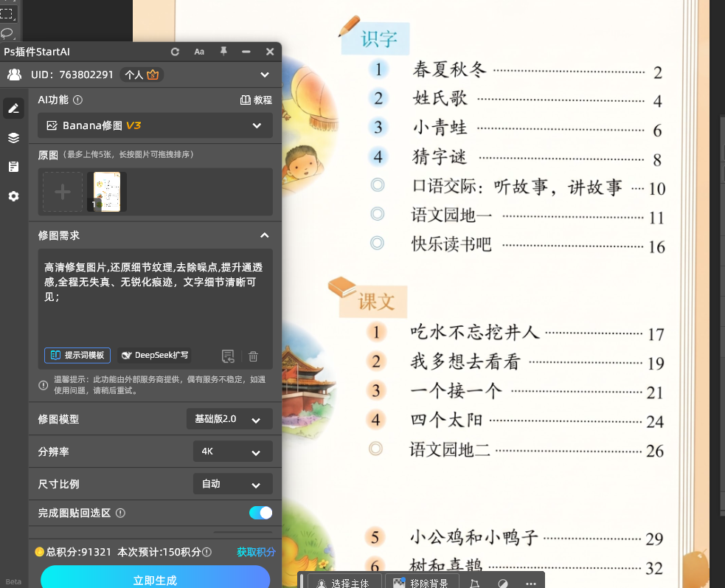This screenshot has width=725, height=588.
Task: Click the plus box to upload image
Action: click(63, 192)
